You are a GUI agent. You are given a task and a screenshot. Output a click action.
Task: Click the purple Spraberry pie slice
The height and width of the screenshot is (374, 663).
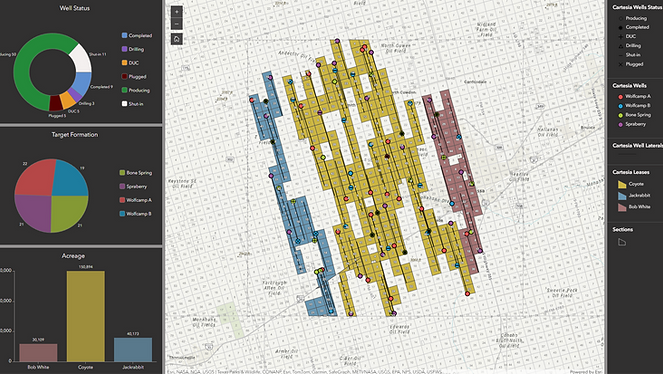click(x=35, y=213)
